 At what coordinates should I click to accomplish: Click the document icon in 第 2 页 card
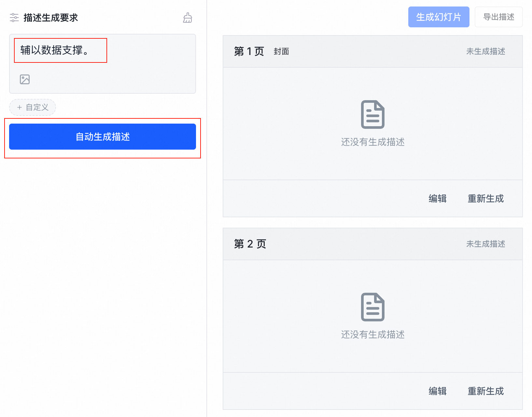pos(373,307)
